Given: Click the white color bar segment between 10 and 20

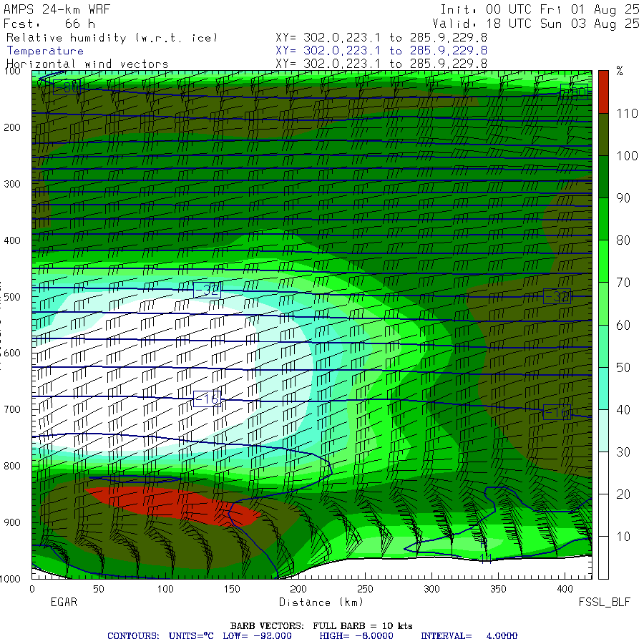Looking at the screenshot, I should [603, 515].
